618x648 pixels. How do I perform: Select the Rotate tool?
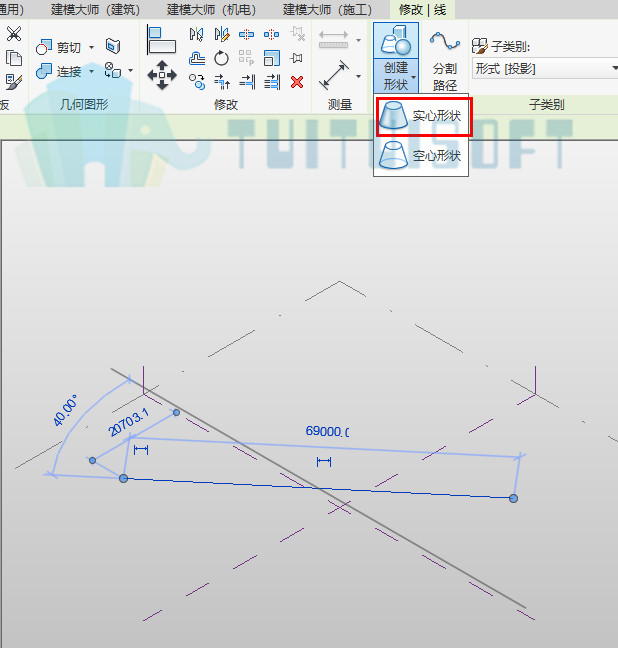222,58
